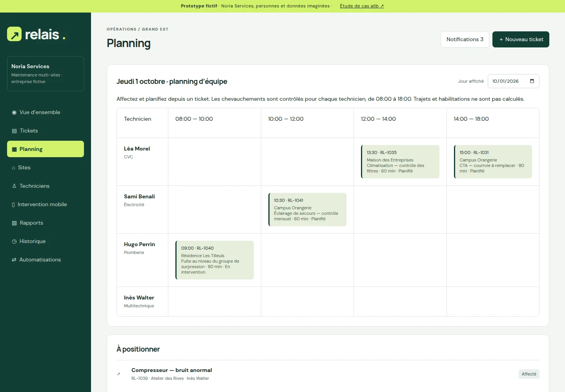The width and height of the screenshot is (565, 392).
Task: Click OPÉRATIONS / GRAND EST breadcrumb
Action: click(137, 29)
